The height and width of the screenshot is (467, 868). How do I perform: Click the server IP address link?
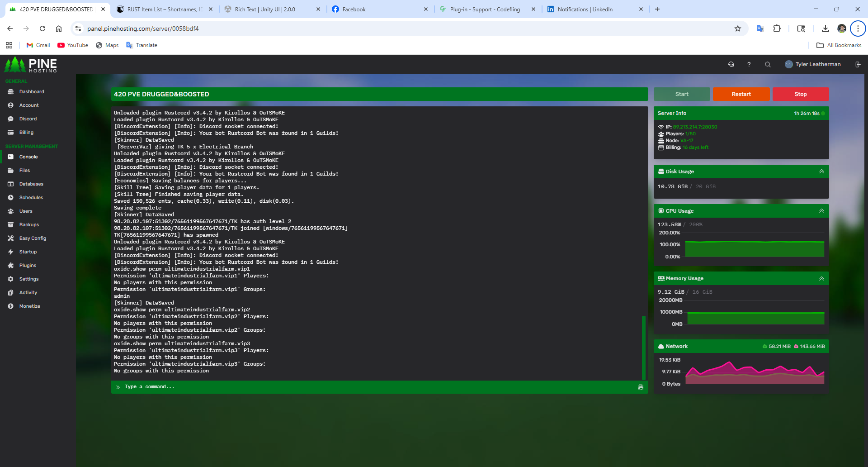695,127
